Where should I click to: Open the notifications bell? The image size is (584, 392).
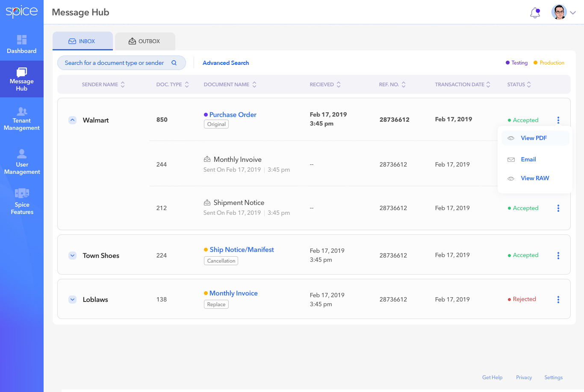tap(535, 13)
